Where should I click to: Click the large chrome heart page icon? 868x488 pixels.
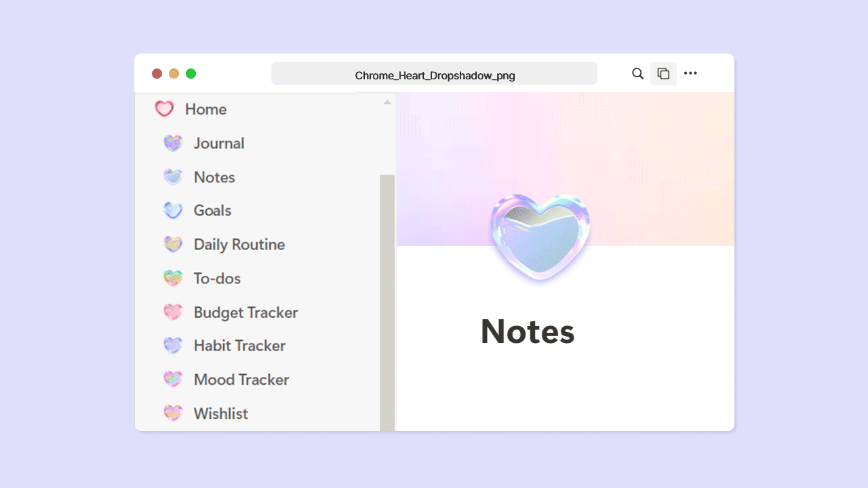pos(540,237)
